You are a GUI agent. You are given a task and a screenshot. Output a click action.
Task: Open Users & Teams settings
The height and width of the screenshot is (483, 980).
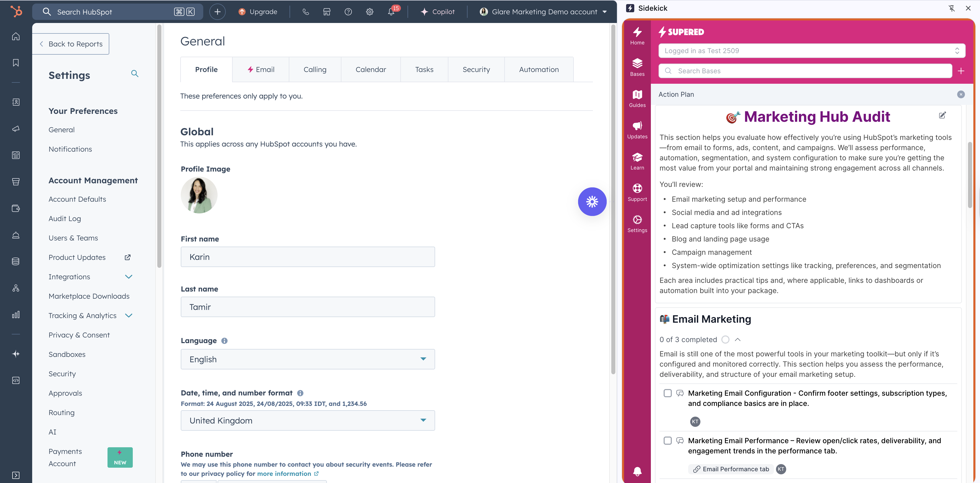point(74,238)
